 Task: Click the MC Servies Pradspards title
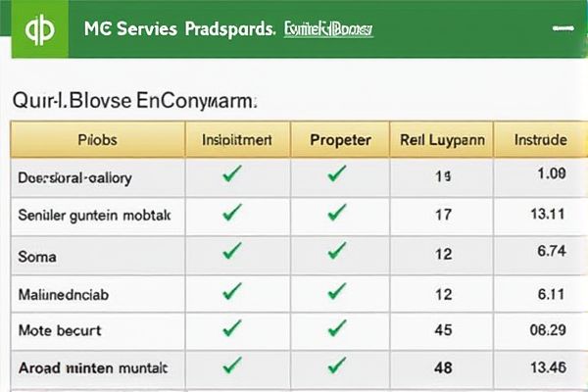pos(179,28)
